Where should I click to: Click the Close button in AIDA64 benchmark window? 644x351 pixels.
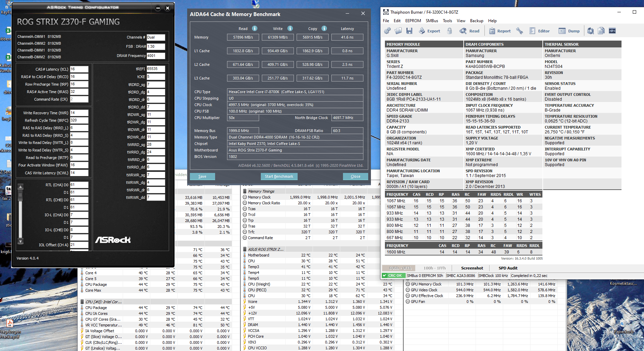(356, 176)
